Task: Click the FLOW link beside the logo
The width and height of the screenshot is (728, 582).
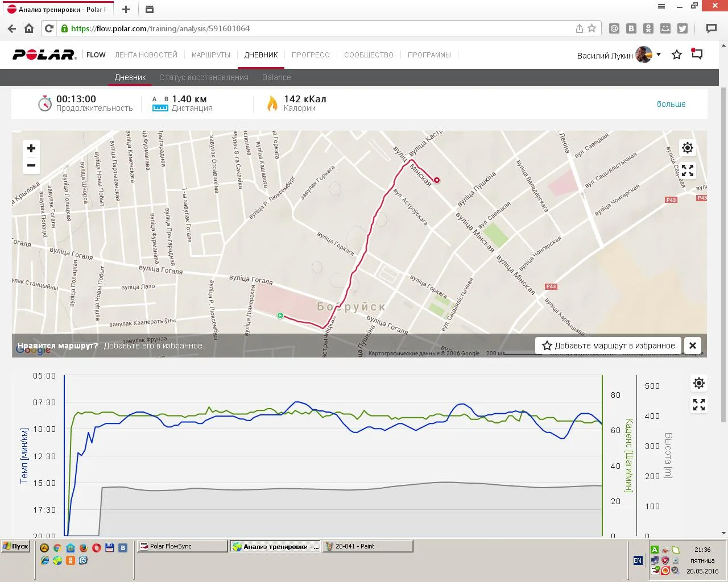Action: pos(96,55)
